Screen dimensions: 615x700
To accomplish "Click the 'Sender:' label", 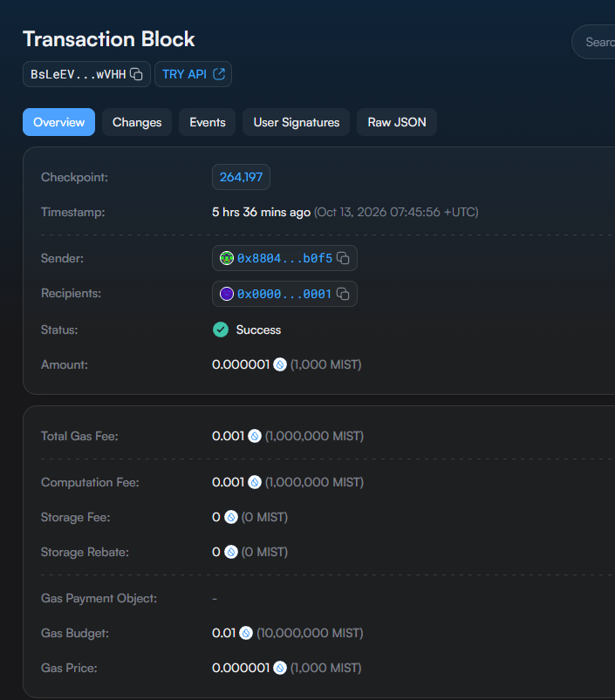I will point(62,259).
